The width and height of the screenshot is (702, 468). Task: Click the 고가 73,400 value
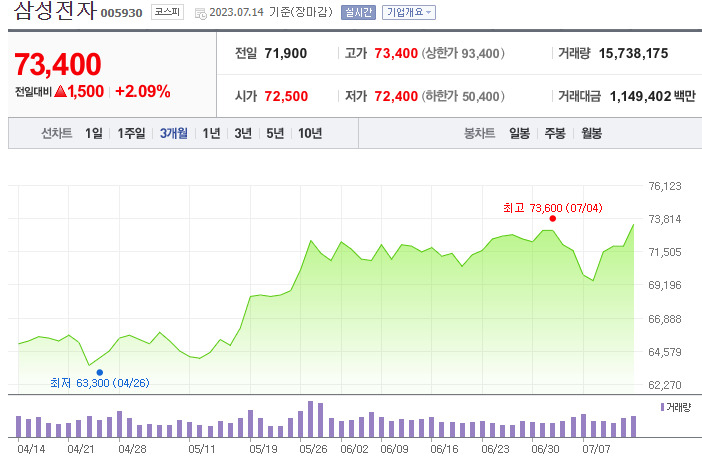(x=396, y=53)
